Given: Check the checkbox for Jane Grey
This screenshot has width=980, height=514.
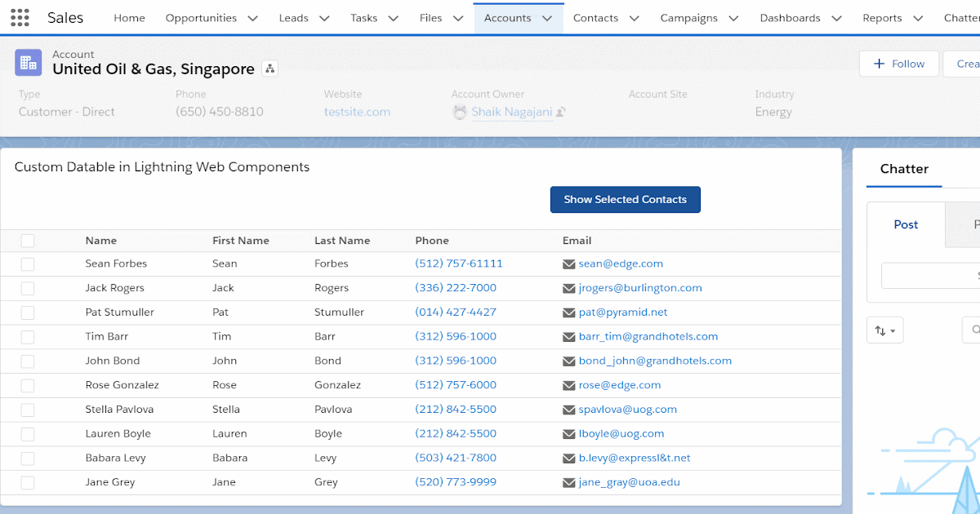Looking at the screenshot, I should pyautogui.click(x=27, y=482).
